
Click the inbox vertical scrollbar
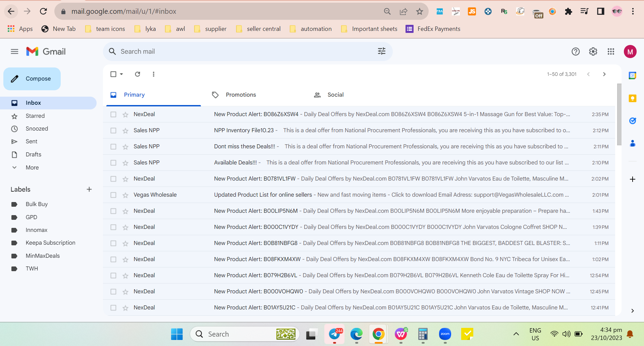click(619, 114)
